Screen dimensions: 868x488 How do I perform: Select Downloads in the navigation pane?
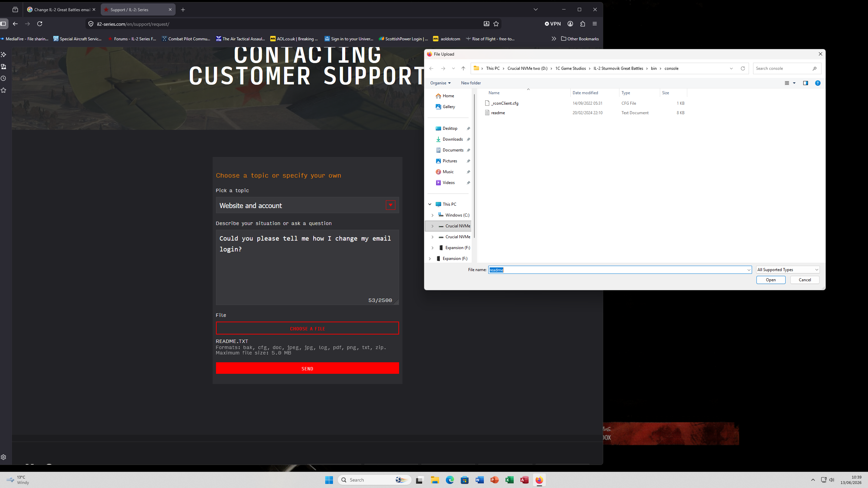pyautogui.click(x=452, y=139)
